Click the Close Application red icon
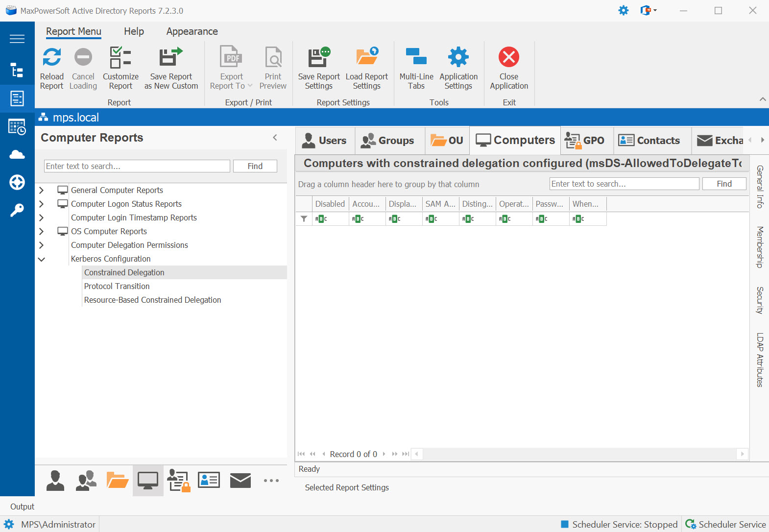 [x=509, y=58]
